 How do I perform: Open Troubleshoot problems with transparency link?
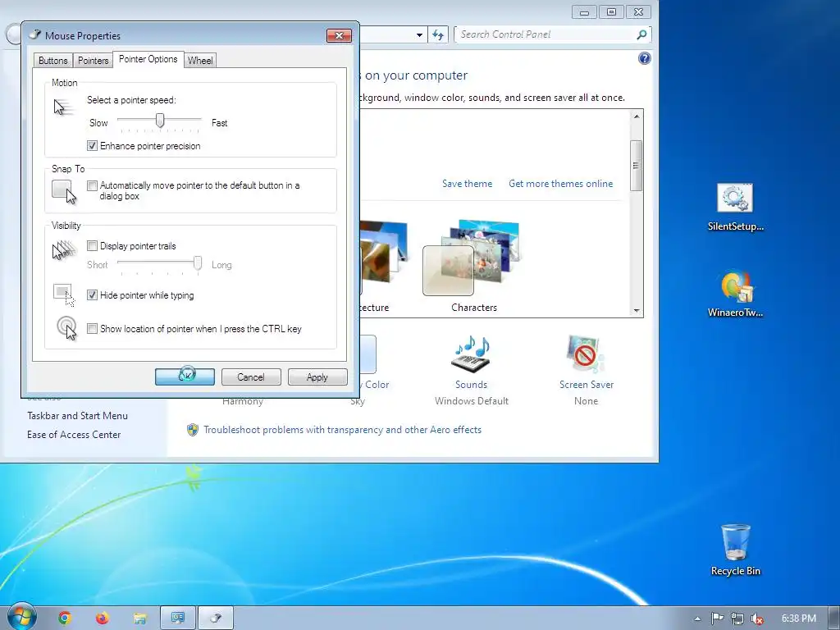pyautogui.click(x=342, y=430)
